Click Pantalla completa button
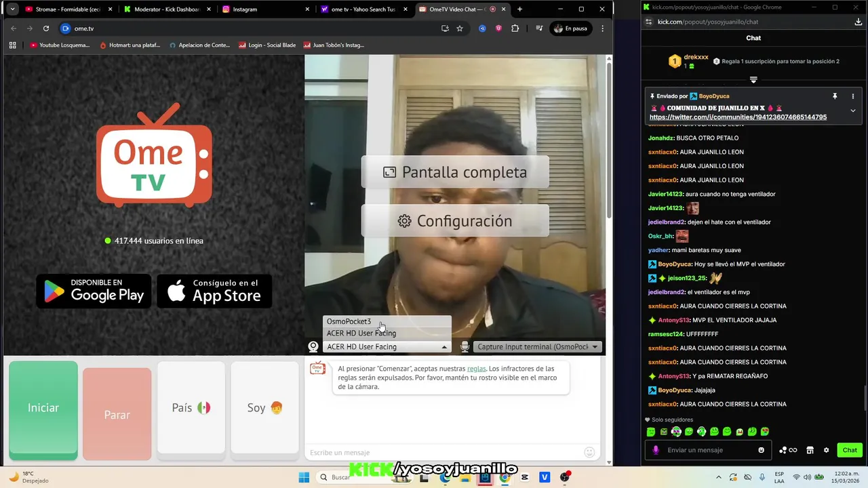Screen dimensions: 868x488 coord(455,172)
